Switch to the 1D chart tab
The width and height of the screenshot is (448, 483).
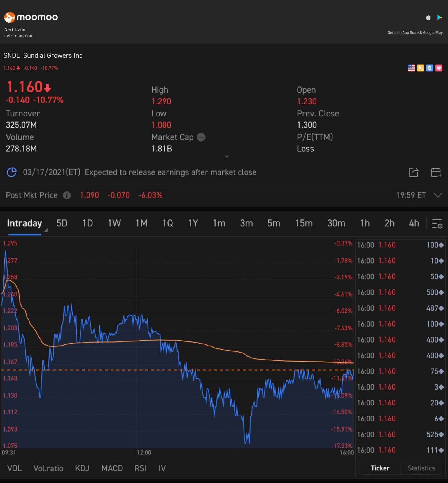87,223
